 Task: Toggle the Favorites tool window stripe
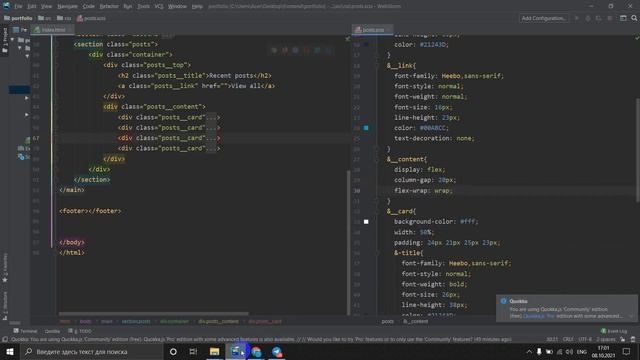click(x=5, y=268)
